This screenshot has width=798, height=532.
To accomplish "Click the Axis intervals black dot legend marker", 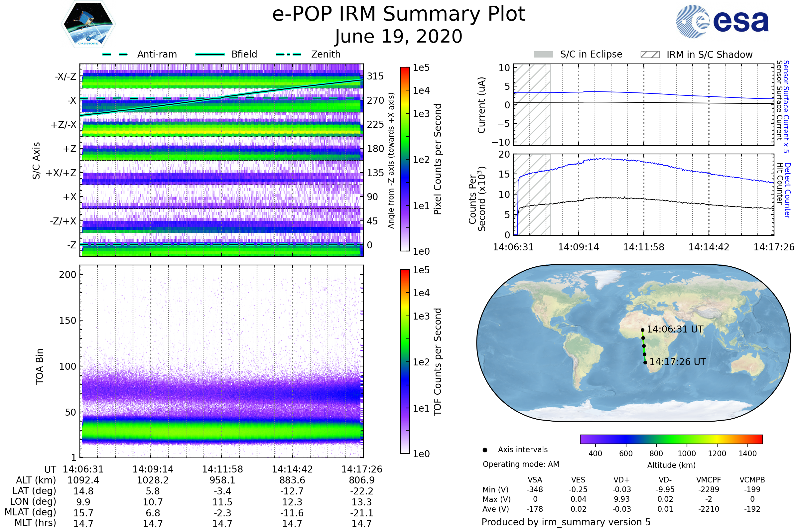I will (485, 450).
